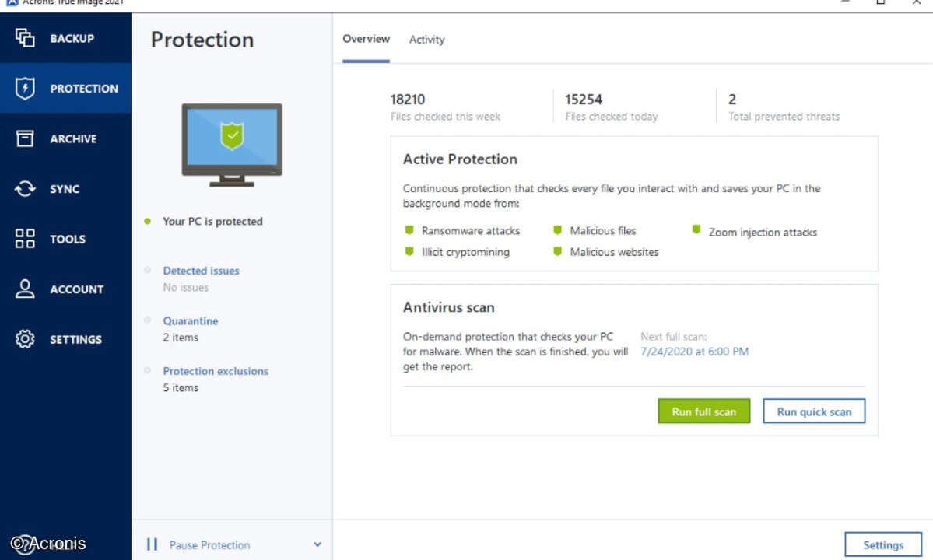This screenshot has width=933, height=560.
Task: Click the Sync arrows icon
Action: click(24, 188)
